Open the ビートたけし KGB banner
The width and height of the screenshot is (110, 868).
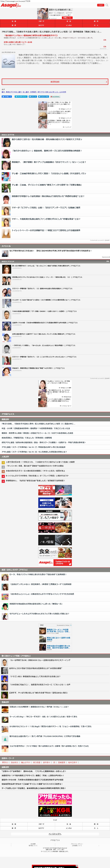tap(55, 811)
